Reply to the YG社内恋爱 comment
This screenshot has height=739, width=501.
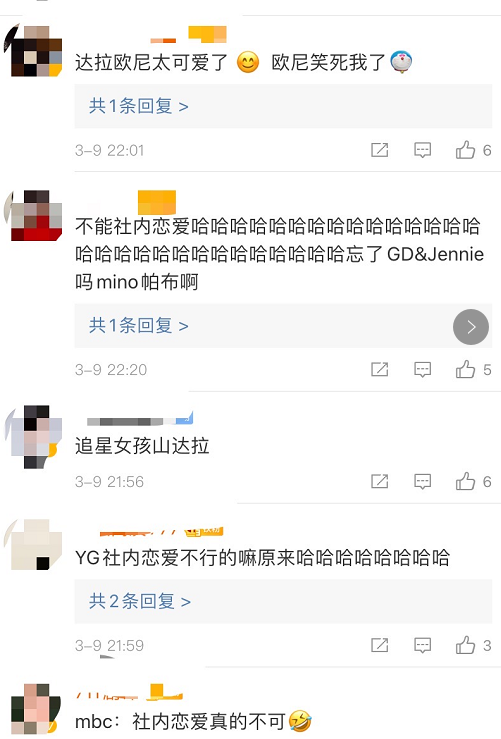pos(422,645)
